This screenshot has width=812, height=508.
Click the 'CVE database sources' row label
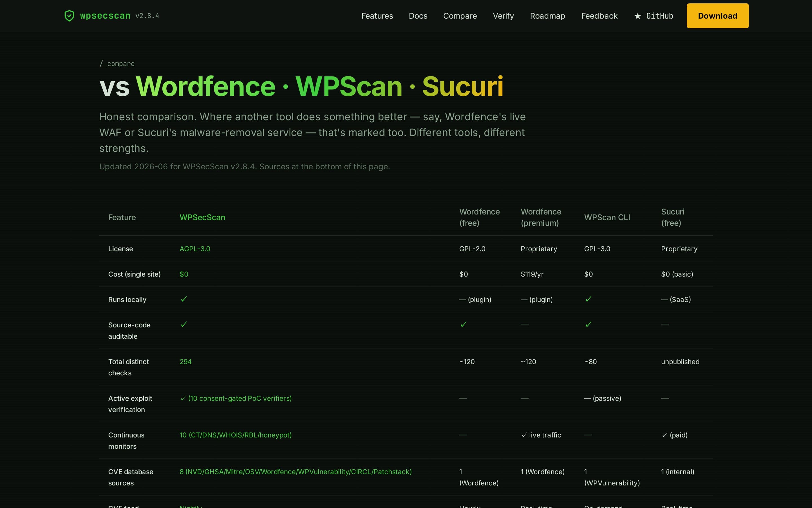pyautogui.click(x=131, y=477)
